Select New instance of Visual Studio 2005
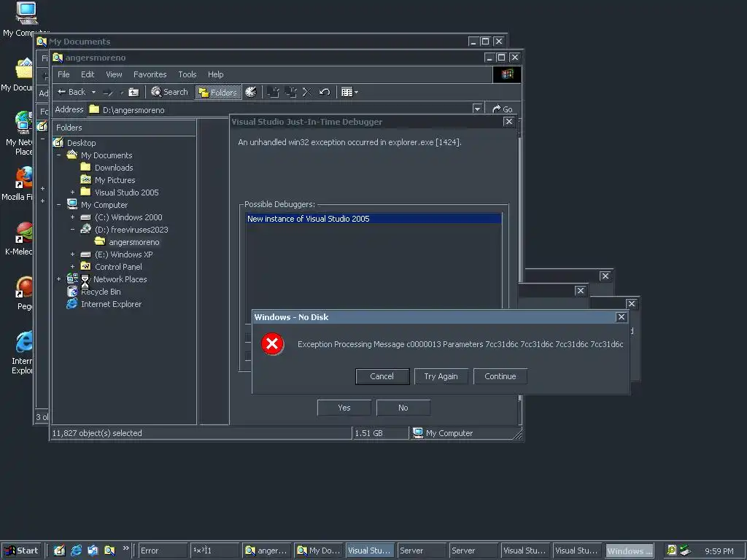 (x=373, y=219)
